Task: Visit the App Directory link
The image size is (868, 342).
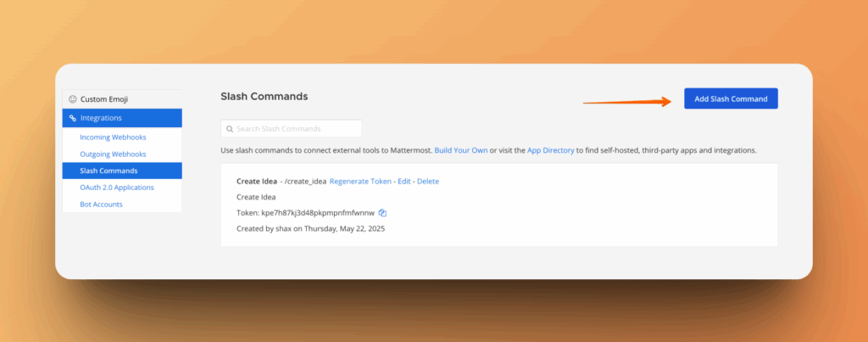Action: pyautogui.click(x=551, y=150)
